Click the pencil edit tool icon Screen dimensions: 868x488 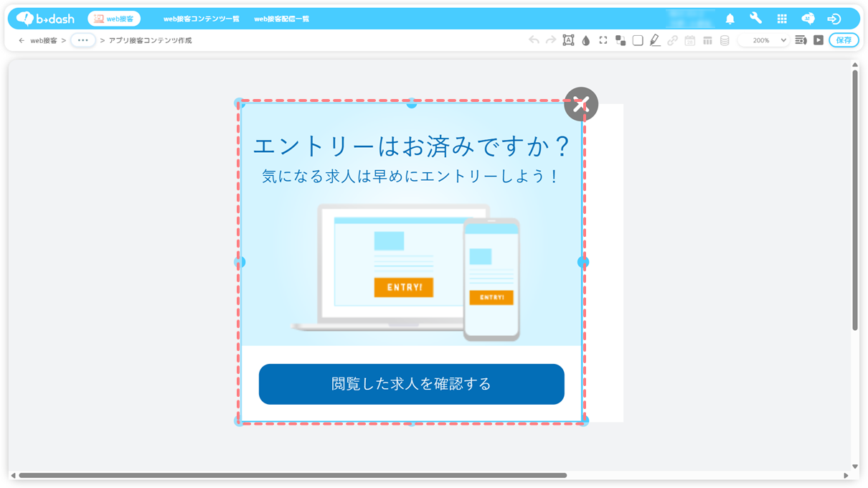tap(655, 41)
